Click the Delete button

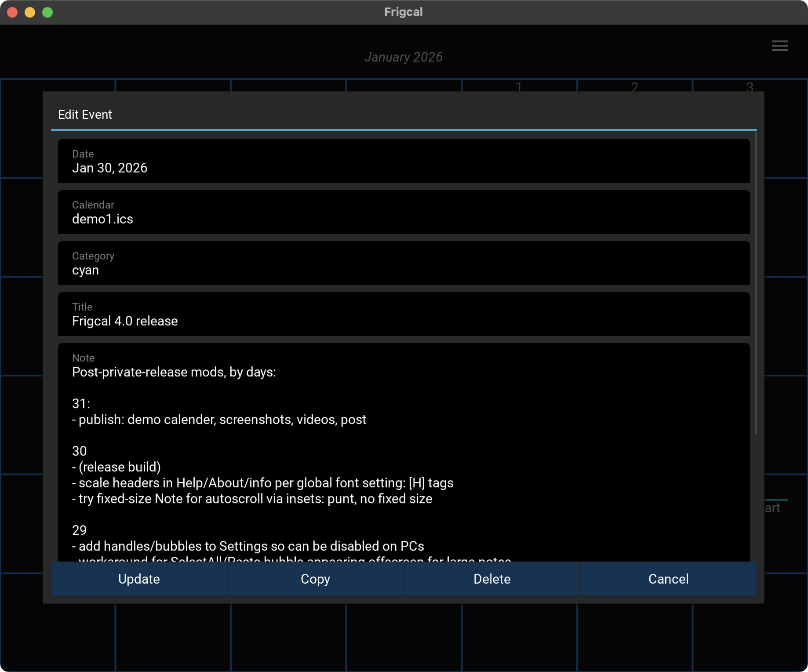coord(492,579)
